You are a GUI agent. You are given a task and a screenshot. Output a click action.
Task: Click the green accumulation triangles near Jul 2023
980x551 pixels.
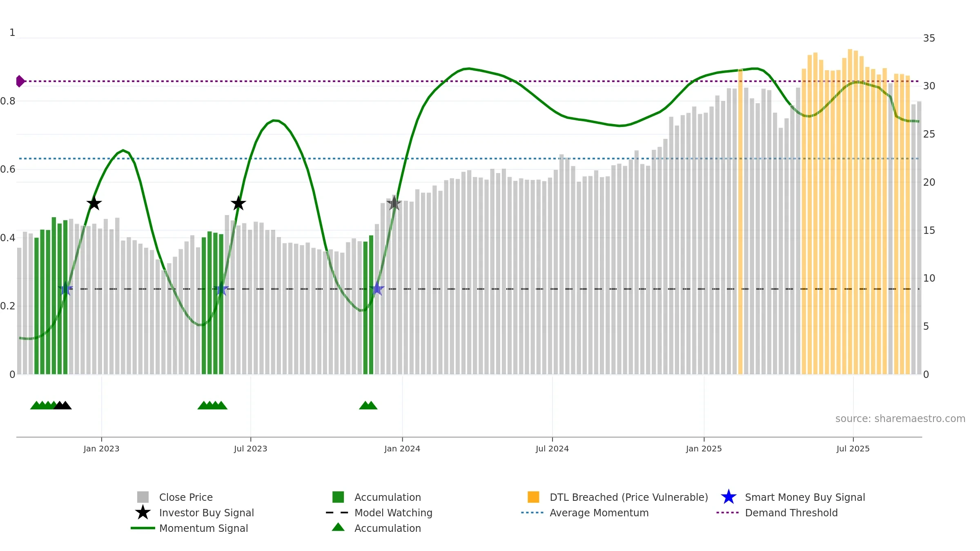[x=212, y=405]
